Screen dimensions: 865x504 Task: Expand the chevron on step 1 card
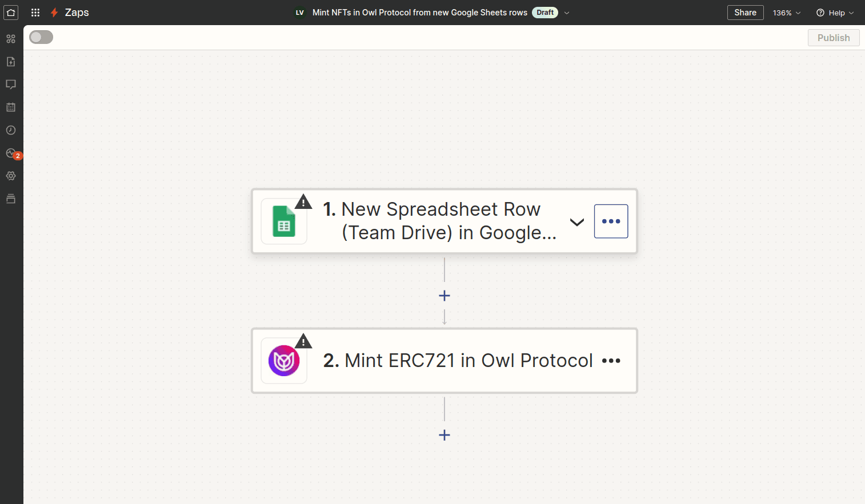(x=577, y=222)
